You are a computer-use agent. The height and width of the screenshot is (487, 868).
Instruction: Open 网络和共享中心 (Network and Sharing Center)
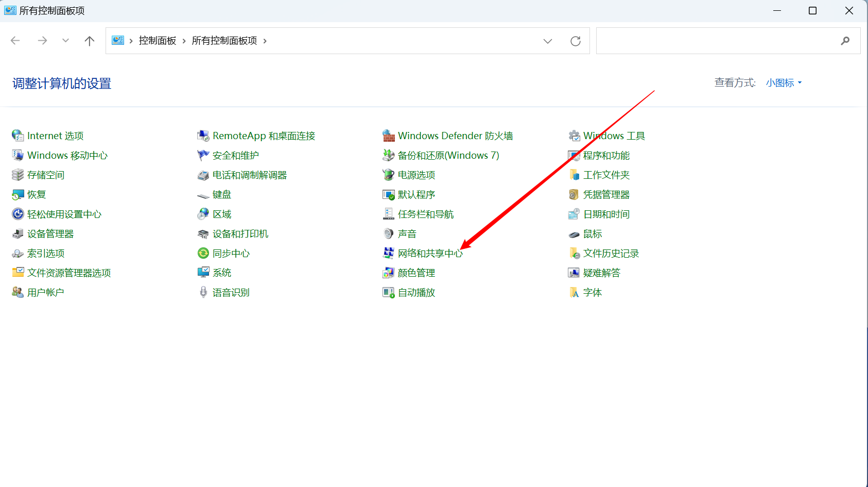tap(429, 253)
